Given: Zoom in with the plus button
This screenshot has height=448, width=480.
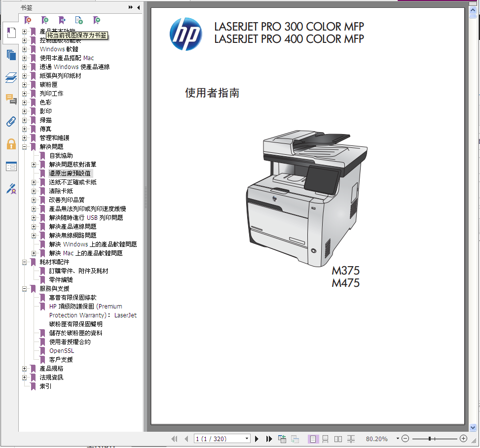Looking at the screenshot, I should [463, 439].
